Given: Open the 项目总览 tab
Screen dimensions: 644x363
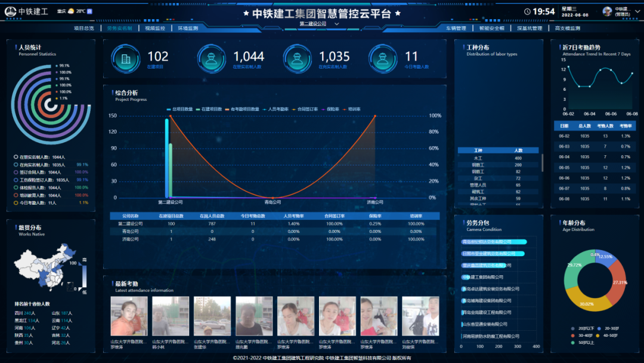Looking at the screenshot, I should coord(84,29).
